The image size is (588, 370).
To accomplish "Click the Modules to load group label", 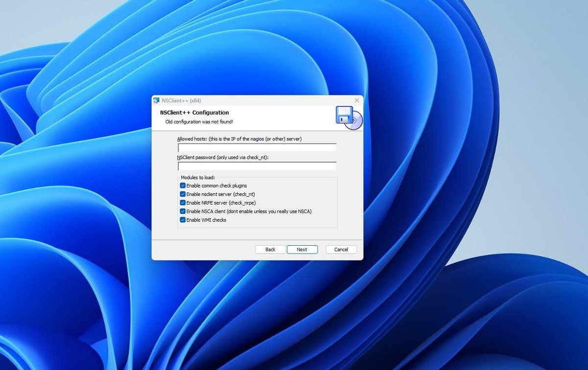I will pos(197,177).
